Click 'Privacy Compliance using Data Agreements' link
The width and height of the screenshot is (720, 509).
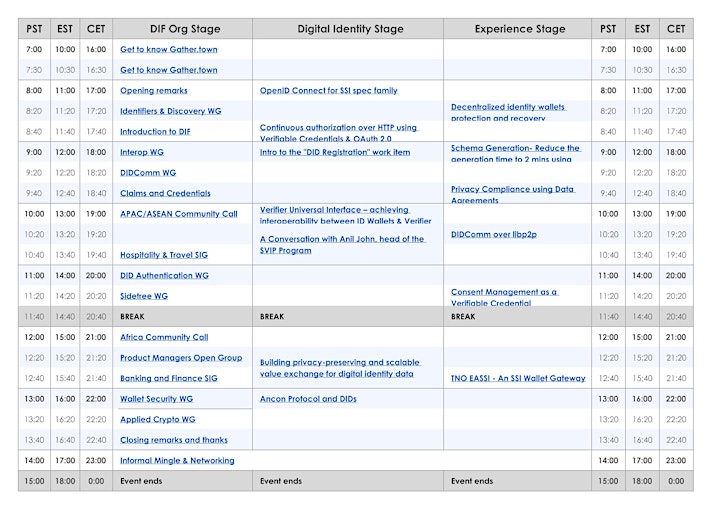pyautogui.click(x=513, y=194)
